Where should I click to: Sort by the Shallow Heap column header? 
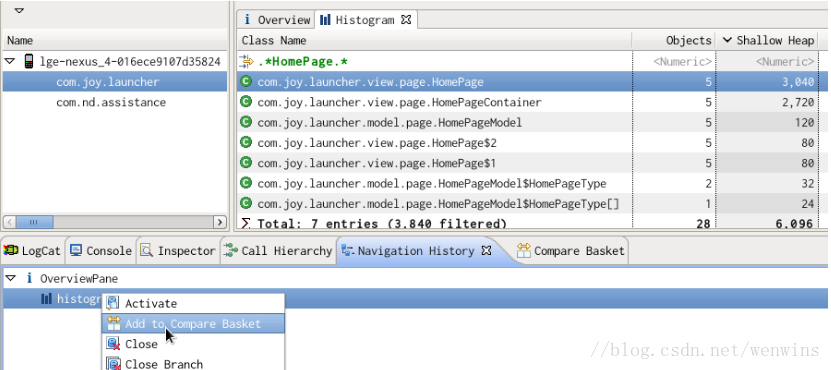point(768,41)
